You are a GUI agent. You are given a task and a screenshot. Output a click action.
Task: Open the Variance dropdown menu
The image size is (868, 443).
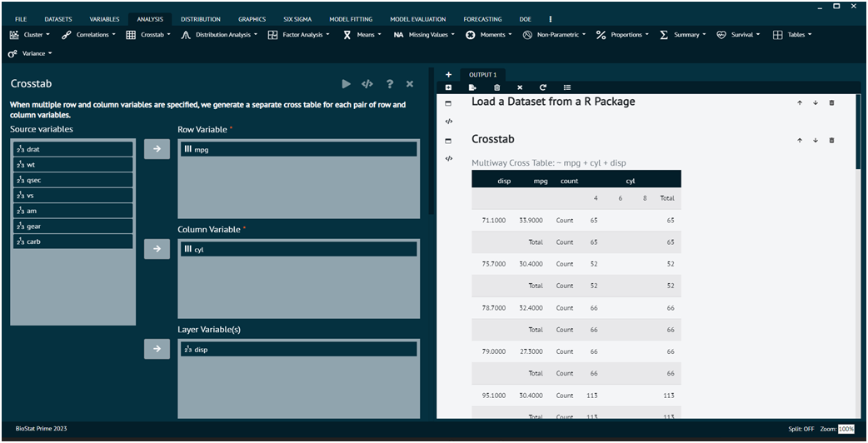[30, 53]
